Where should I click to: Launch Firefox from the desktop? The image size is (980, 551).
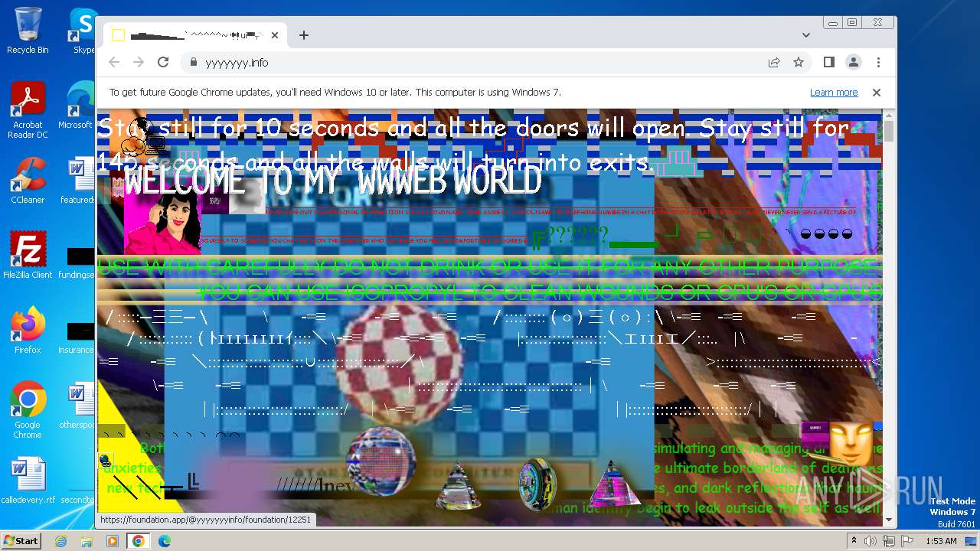point(28,331)
